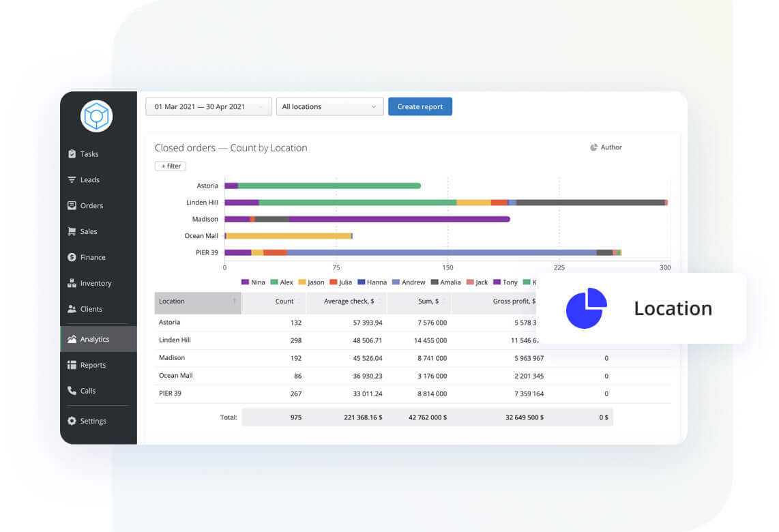Image resolution: width=779 pixels, height=532 pixels.
Task: Open the Orders section
Action: pyautogui.click(x=88, y=205)
